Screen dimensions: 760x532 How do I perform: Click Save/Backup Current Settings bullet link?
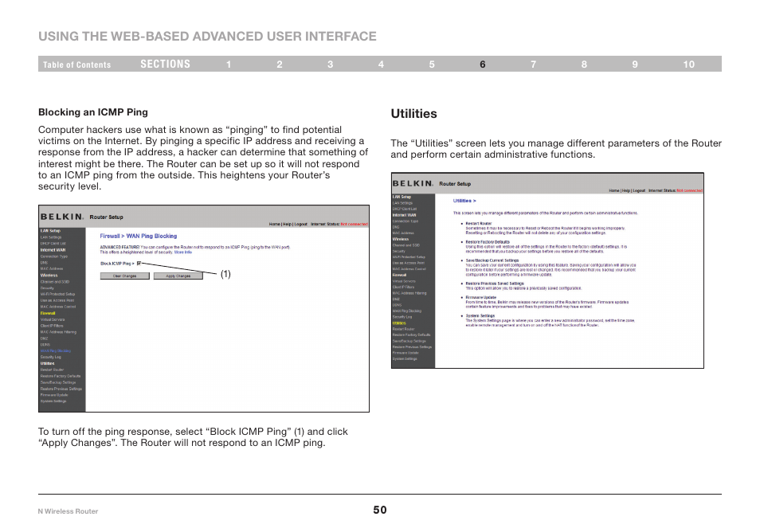[x=492, y=260]
